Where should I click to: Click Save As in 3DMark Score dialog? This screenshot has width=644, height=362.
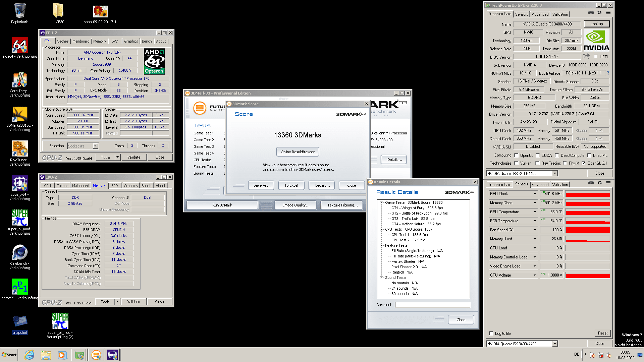(x=262, y=185)
